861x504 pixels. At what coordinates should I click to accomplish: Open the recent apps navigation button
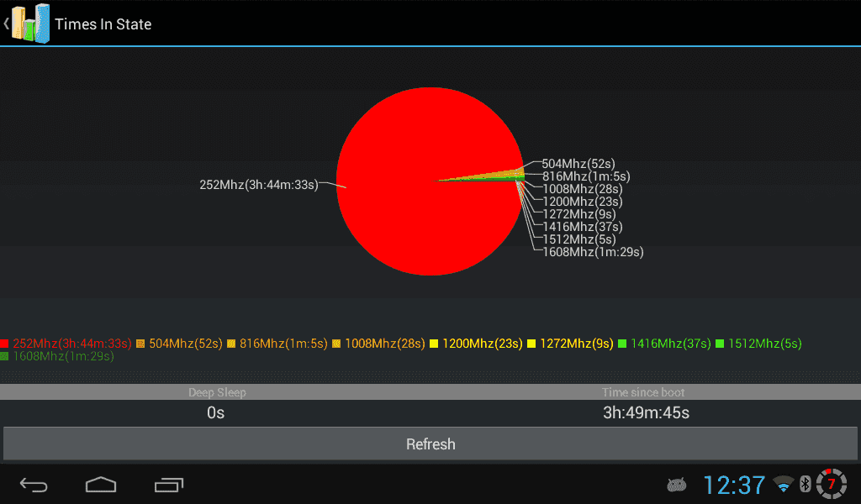[168, 485]
